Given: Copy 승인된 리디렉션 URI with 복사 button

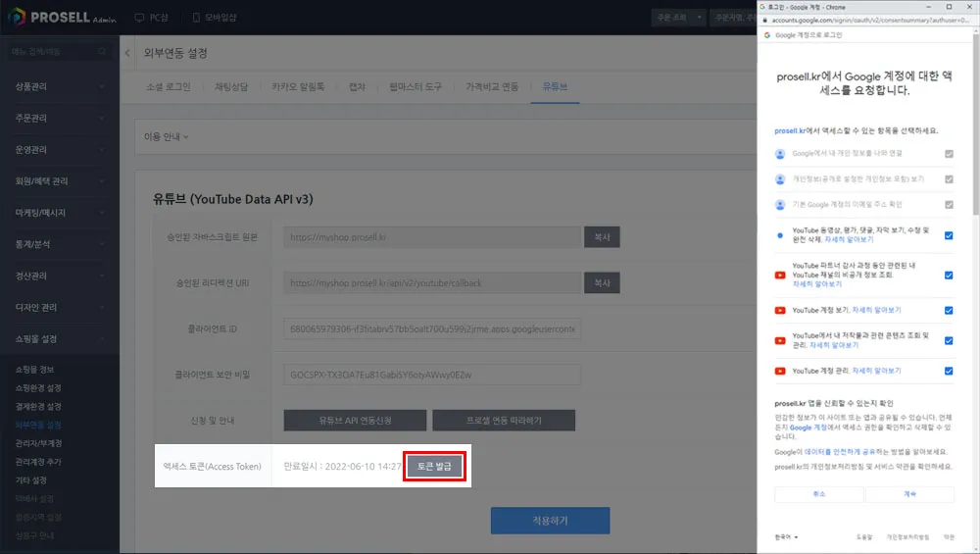Looking at the screenshot, I should click(x=602, y=282).
